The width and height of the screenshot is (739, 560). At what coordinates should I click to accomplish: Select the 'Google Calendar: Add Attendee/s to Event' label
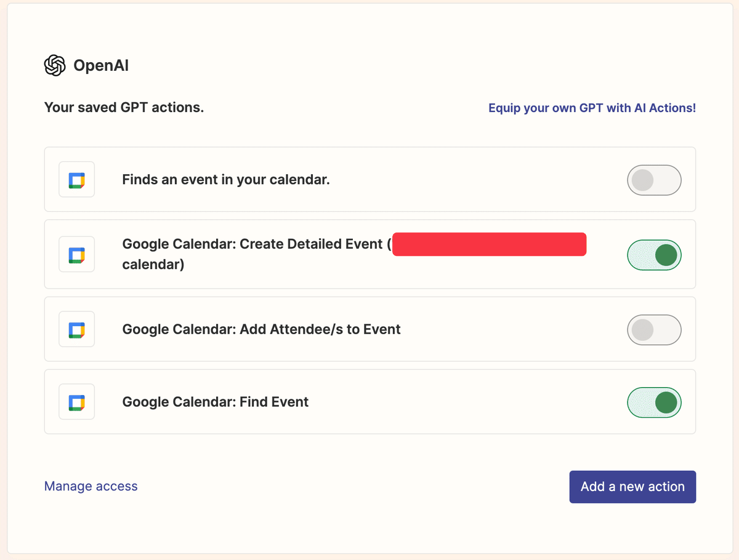[262, 329]
